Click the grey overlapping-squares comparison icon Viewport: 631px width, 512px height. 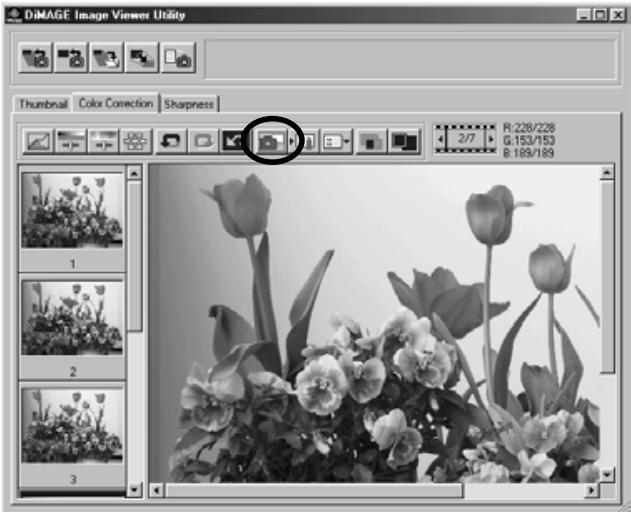pyautogui.click(x=371, y=141)
